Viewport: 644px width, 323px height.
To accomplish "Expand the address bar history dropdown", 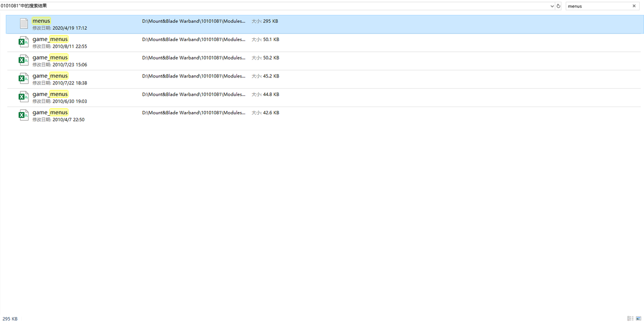I will pyautogui.click(x=552, y=6).
